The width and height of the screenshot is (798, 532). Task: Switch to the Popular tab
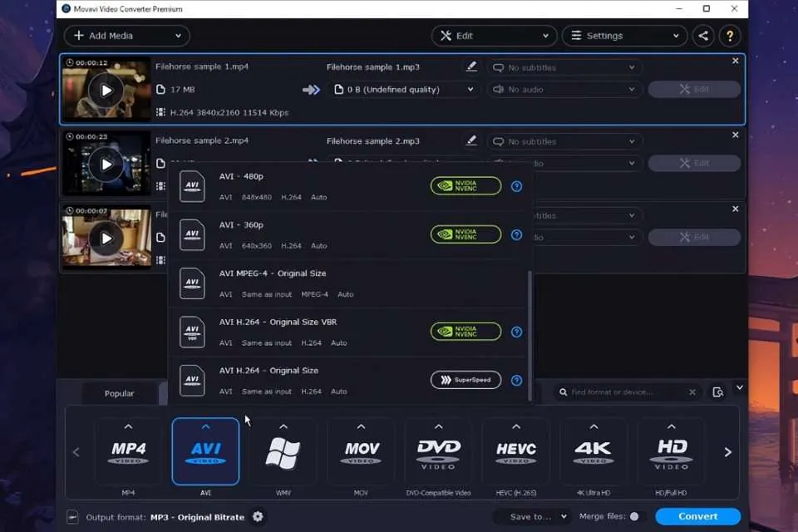click(x=119, y=393)
